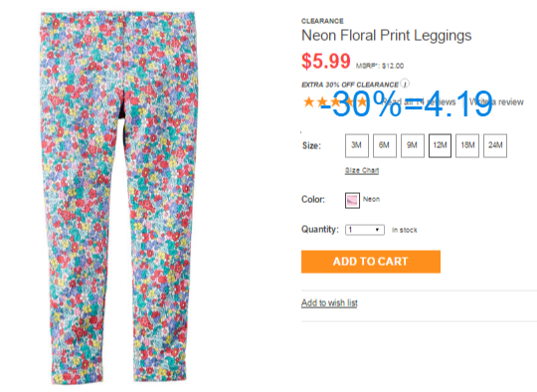Image resolution: width=537 pixels, height=392 pixels.
Task: Select the Neon color swatch
Action: 352,200
